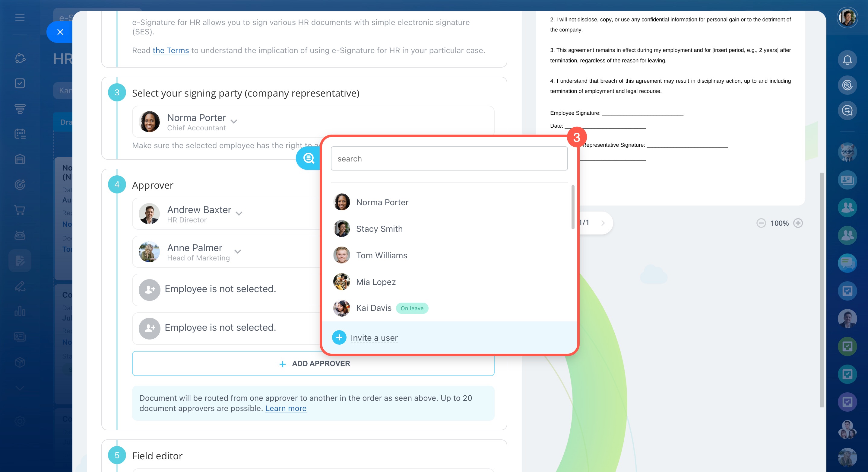Open the collaboration icon in left sidebar
Screen dimensions: 868x472
20,58
